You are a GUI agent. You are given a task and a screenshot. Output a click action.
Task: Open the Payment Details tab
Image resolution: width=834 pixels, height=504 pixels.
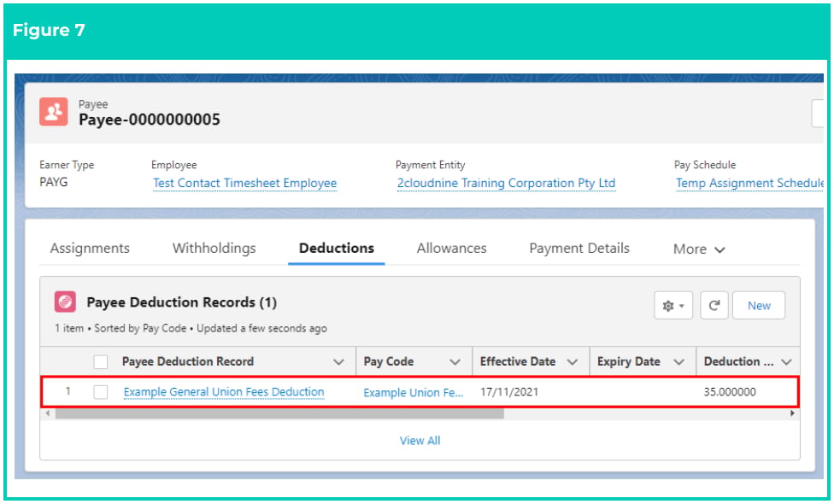pyautogui.click(x=579, y=249)
